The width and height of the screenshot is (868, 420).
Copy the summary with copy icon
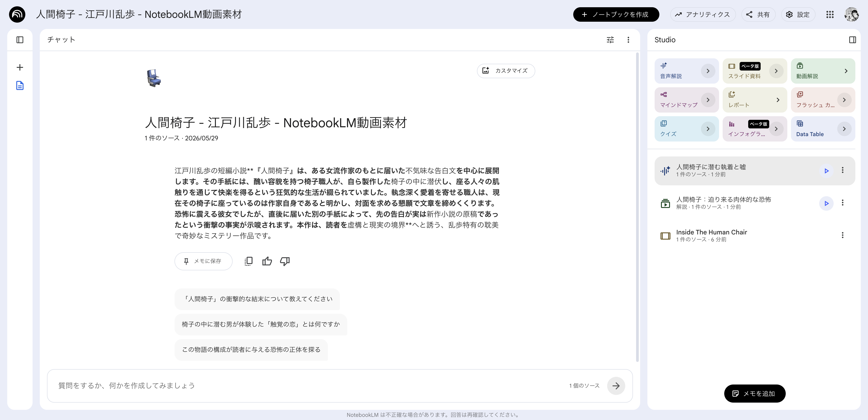pyautogui.click(x=248, y=261)
